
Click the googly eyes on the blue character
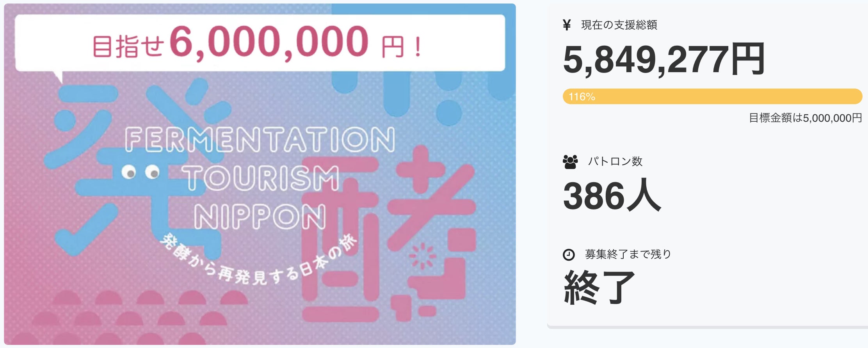pyautogui.click(x=140, y=172)
